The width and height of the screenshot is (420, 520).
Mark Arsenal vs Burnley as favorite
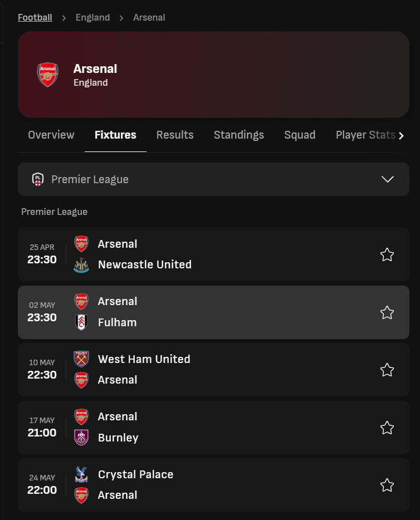(x=387, y=428)
